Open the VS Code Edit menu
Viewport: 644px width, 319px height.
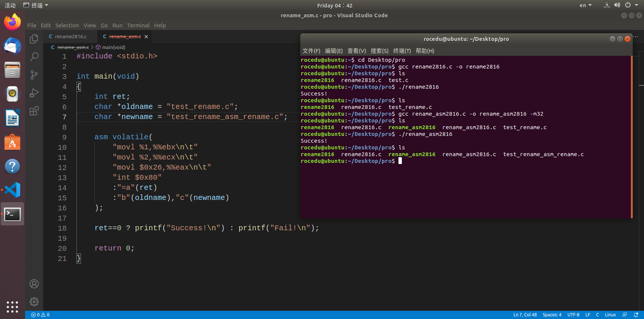[x=46, y=25]
